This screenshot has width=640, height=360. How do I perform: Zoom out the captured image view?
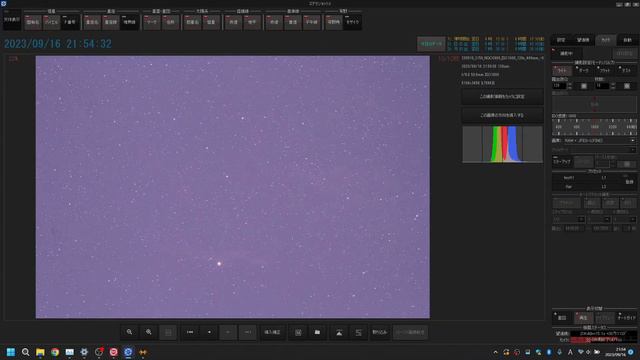click(129, 332)
